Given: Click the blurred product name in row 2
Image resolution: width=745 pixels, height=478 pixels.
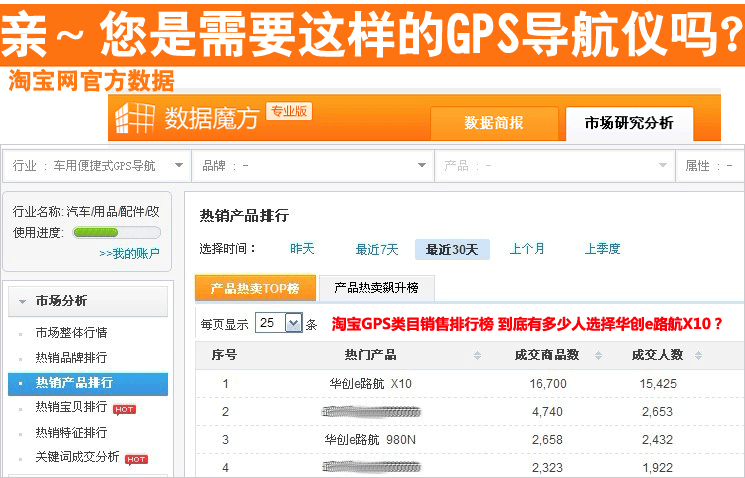Looking at the screenshot, I should 371,411.
